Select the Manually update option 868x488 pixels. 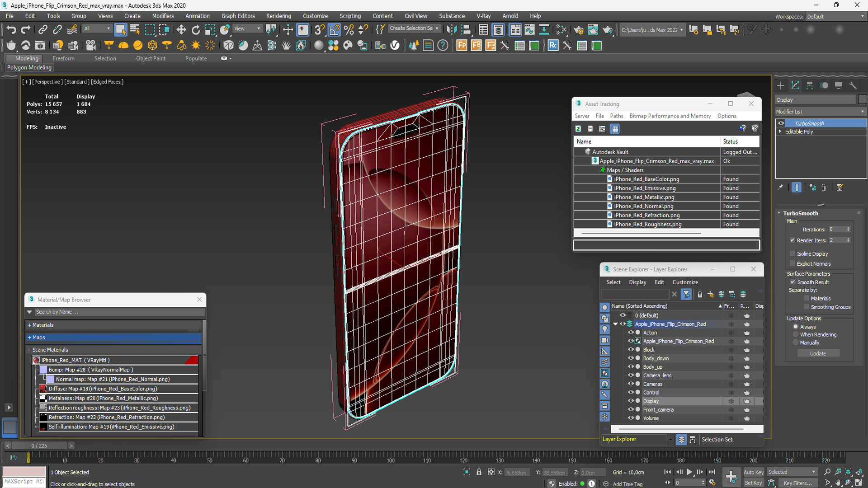[x=796, y=343]
